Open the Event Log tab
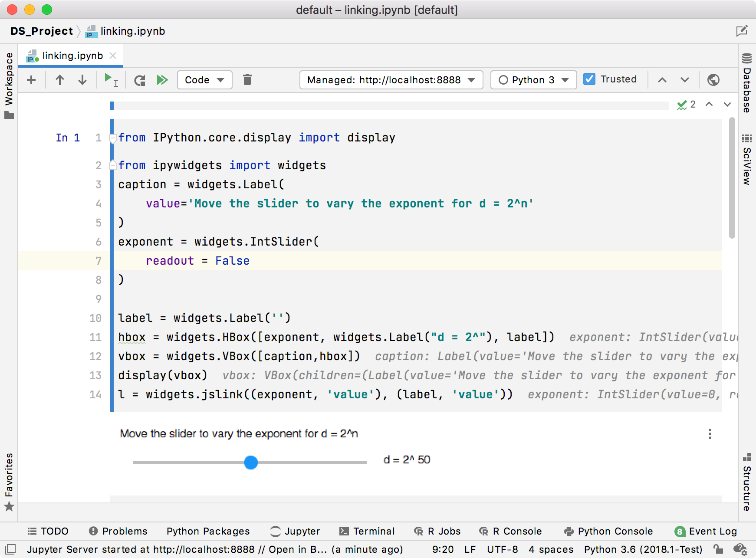 (706, 531)
